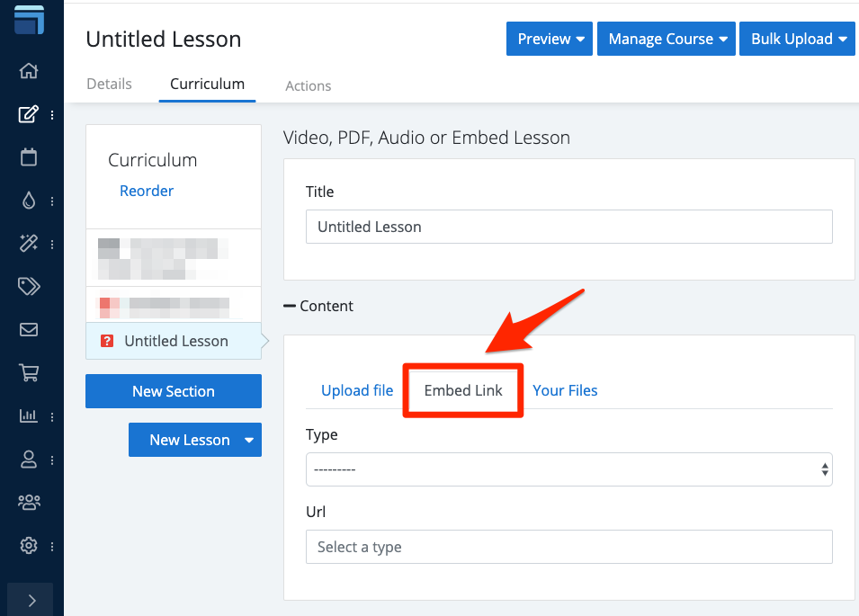Screen dimensions: 859x616
Task: Click the settings gear icon in sidebar
Action: pyautogui.click(x=29, y=545)
